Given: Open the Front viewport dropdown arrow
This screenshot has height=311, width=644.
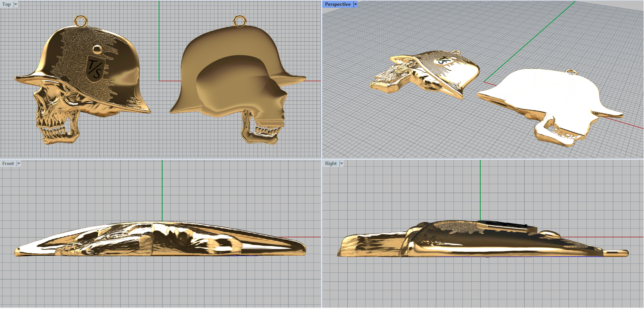Looking at the screenshot, I should (x=19, y=164).
